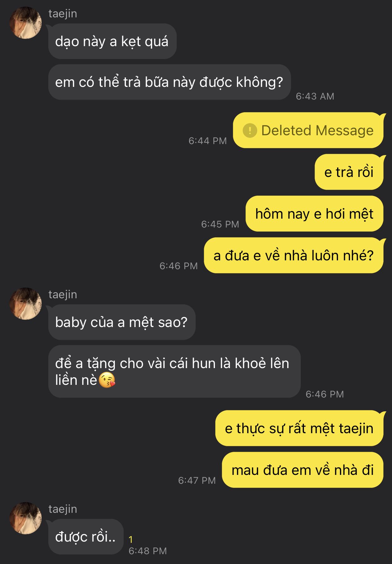This screenshot has width=392, height=564.
Task: Click the taejin name above 'được rồi..'
Action: click(x=63, y=509)
